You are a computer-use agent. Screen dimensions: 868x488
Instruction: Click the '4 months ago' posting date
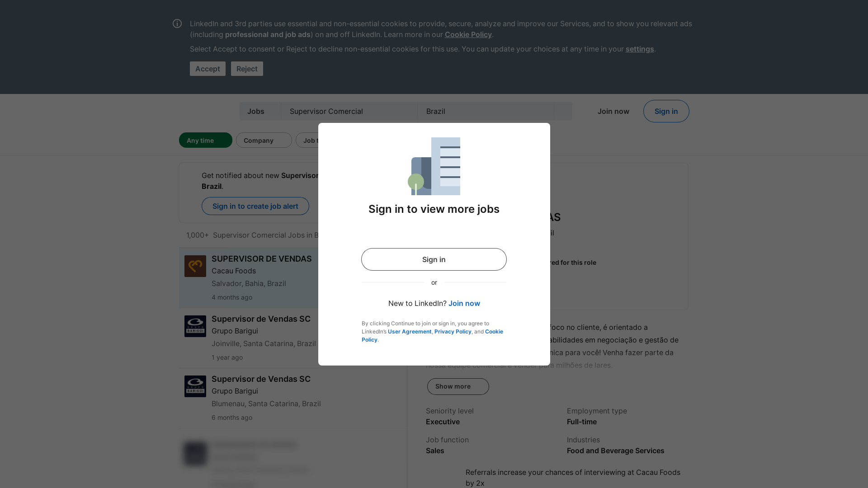click(x=232, y=297)
